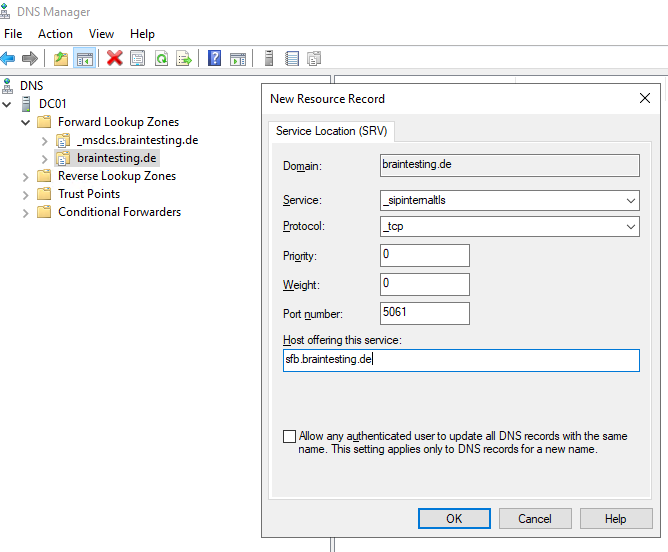Click the blue Help toolbar icon
The width and height of the screenshot is (668, 552).
pos(214,59)
